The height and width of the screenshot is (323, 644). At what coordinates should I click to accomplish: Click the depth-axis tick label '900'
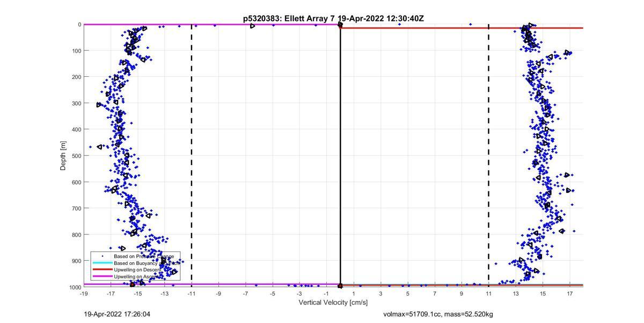(x=76, y=261)
